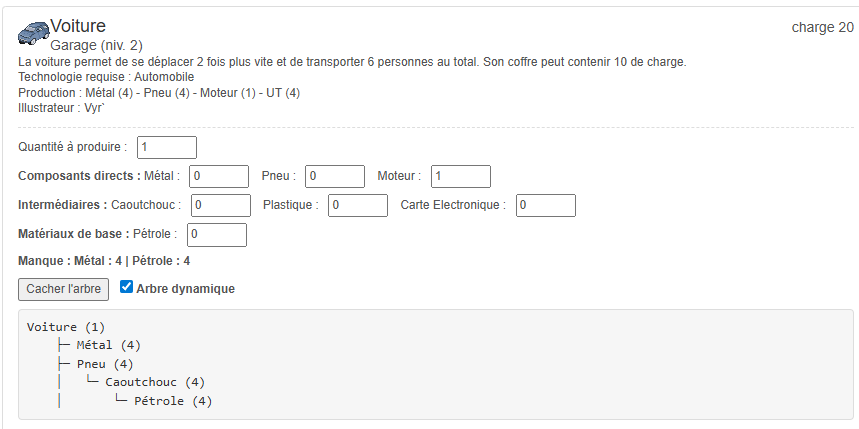Click the blue car icon
Image resolution: width=859 pixels, height=429 pixels.
[x=33, y=34]
